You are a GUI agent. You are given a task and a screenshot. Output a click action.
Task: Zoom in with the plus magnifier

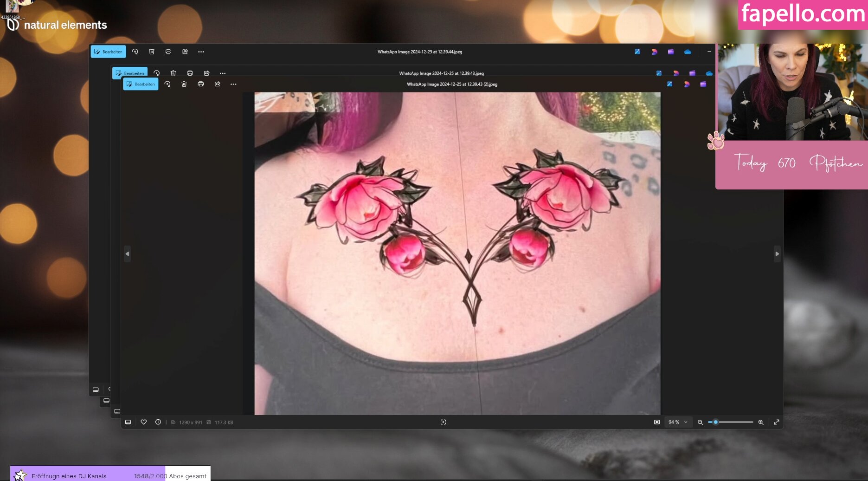761,422
